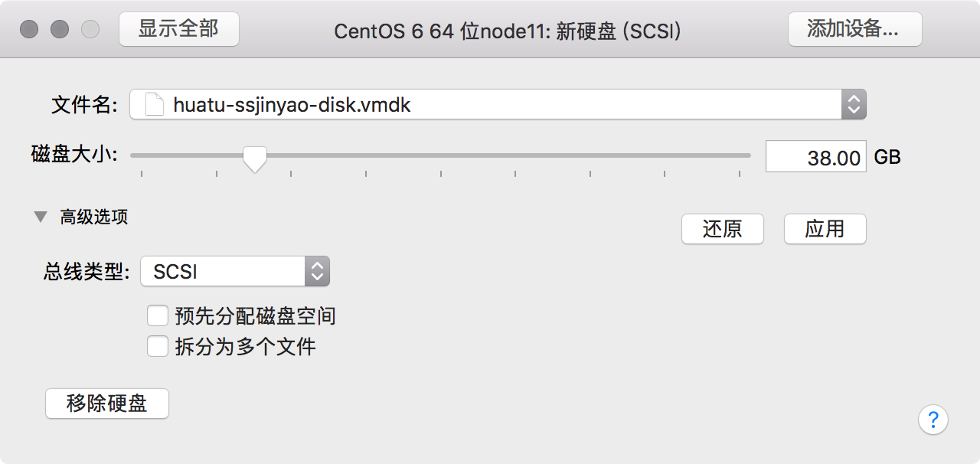Click the vmdk file document icon
Screen dimensions: 980x464
pyautogui.click(x=155, y=104)
